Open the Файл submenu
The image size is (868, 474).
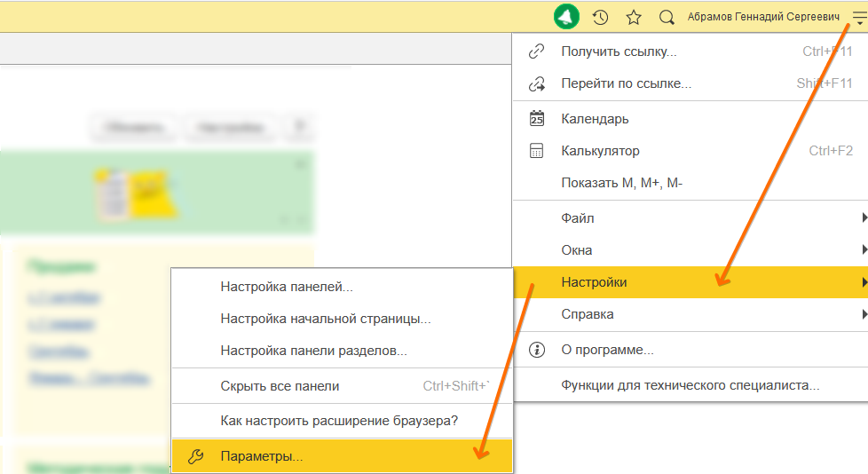pyautogui.click(x=690, y=218)
